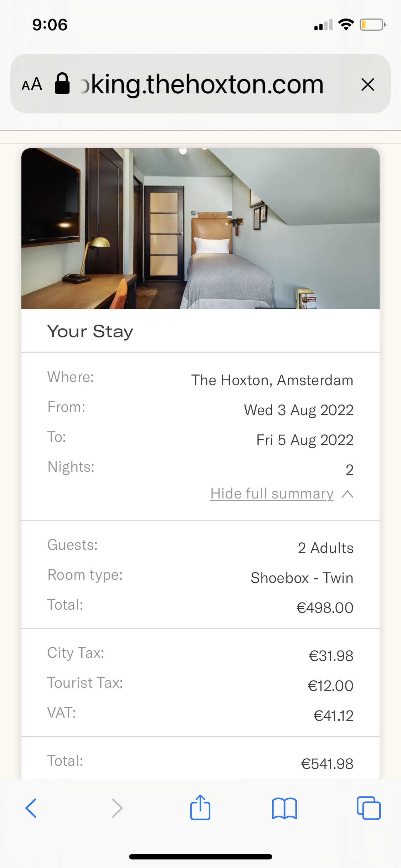The image size is (401, 868).
Task: Tap the Shoebox - Twin room type
Action: click(x=302, y=578)
